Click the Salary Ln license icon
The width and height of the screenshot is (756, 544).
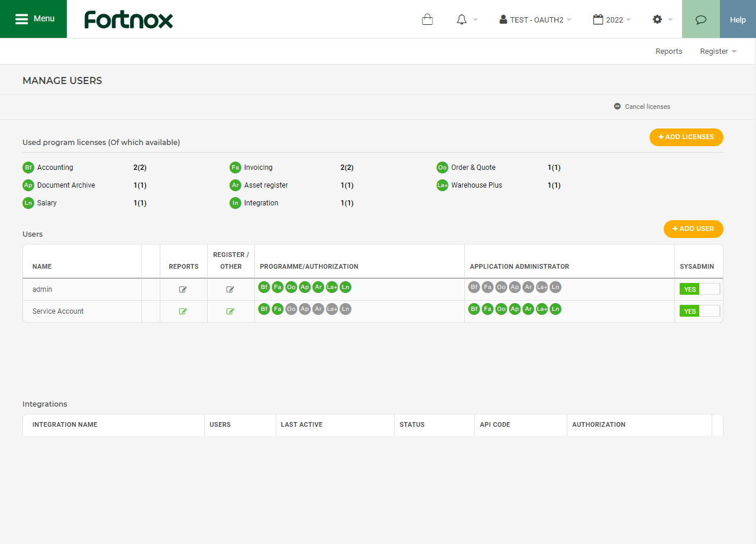click(28, 203)
